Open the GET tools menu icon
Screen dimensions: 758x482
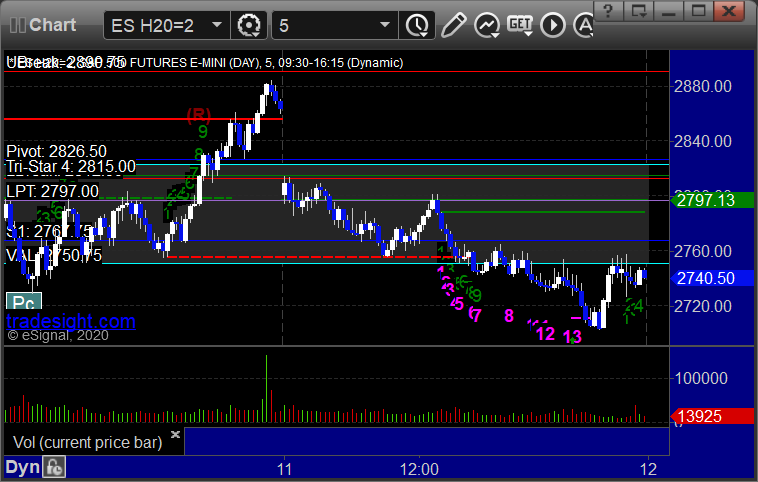coord(520,25)
